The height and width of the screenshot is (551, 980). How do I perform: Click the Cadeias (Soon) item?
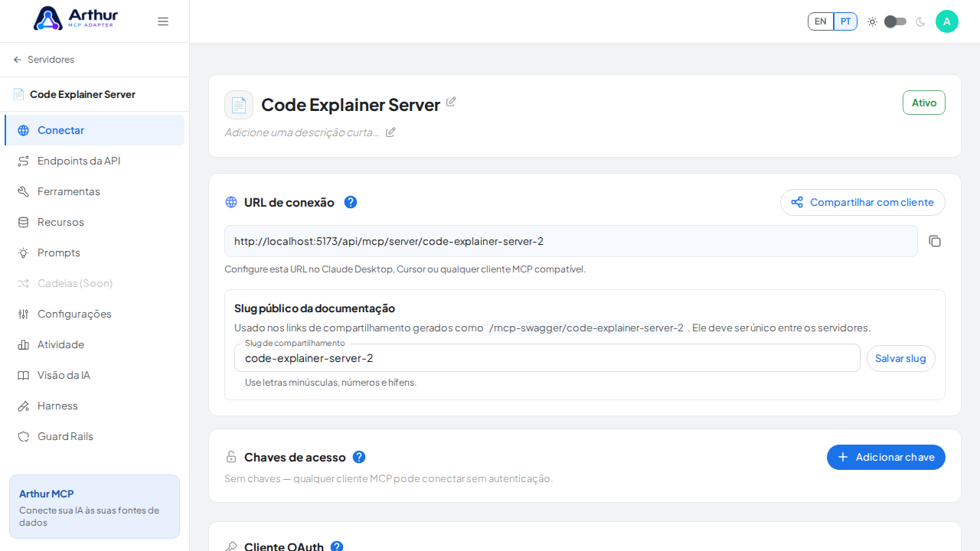point(94,283)
